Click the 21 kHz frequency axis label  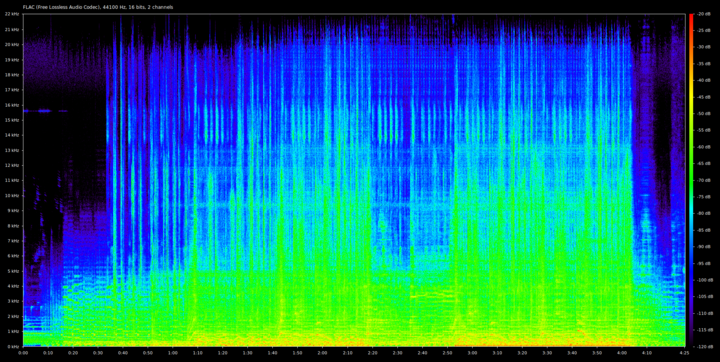(11, 29)
